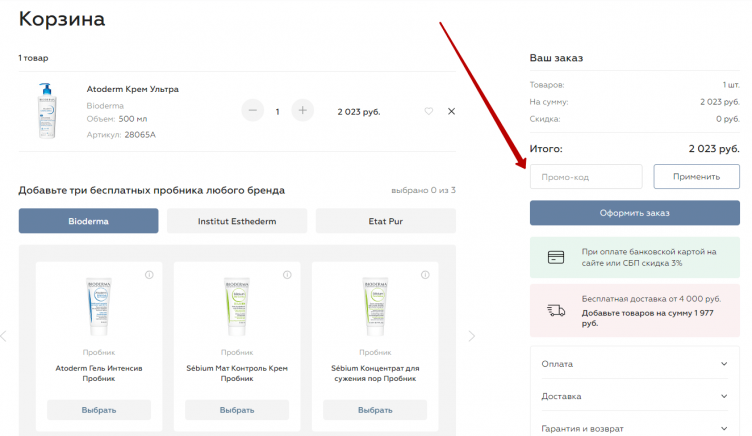Click the Промо-код input field

(x=585, y=177)
